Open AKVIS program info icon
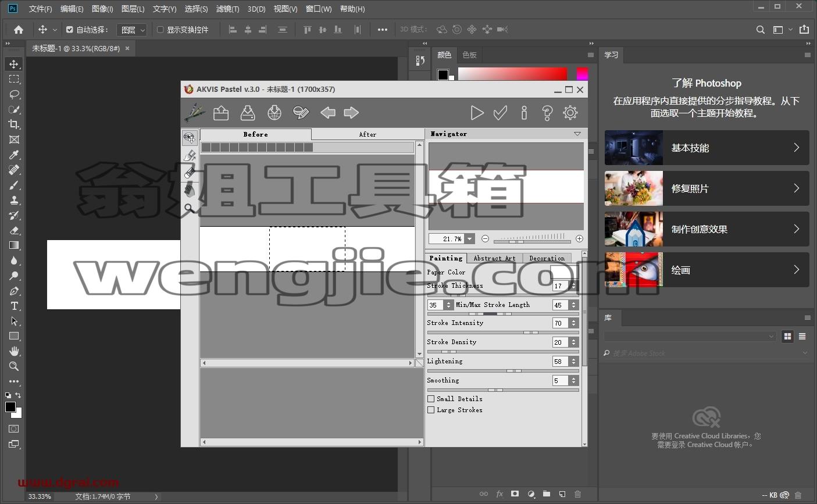 pyautogui.click(x=524, y=113)
